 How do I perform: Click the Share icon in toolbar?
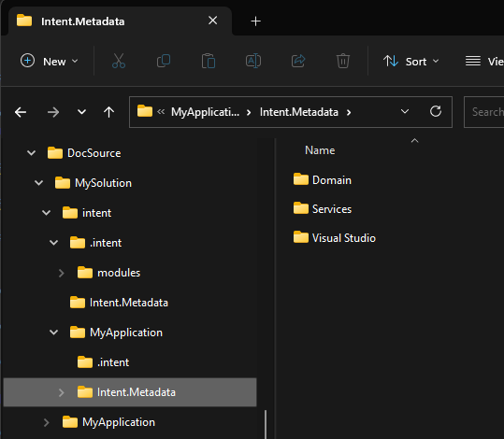tap(298, 61)
